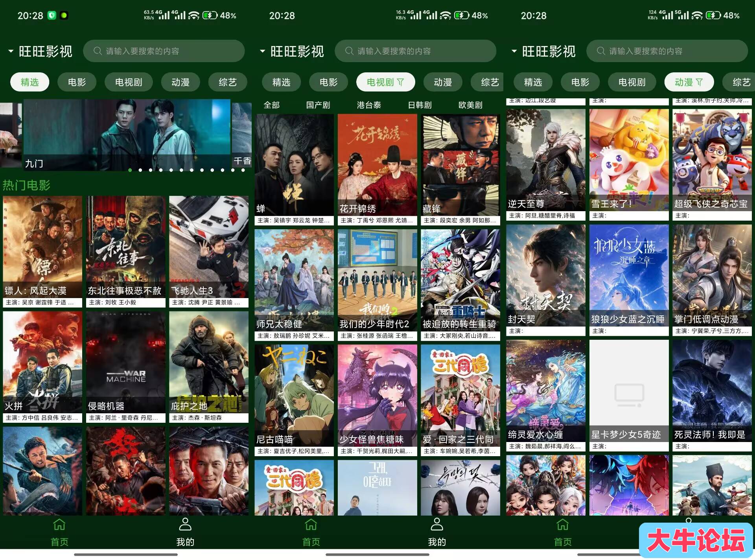Tap the battery icon in middle status bar

(461, 15)
